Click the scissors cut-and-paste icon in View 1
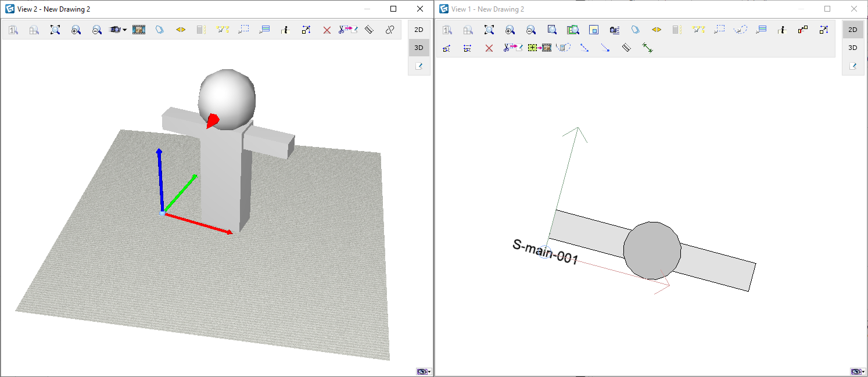Screen dimensions: 868x377 click(x=514, y=48)
